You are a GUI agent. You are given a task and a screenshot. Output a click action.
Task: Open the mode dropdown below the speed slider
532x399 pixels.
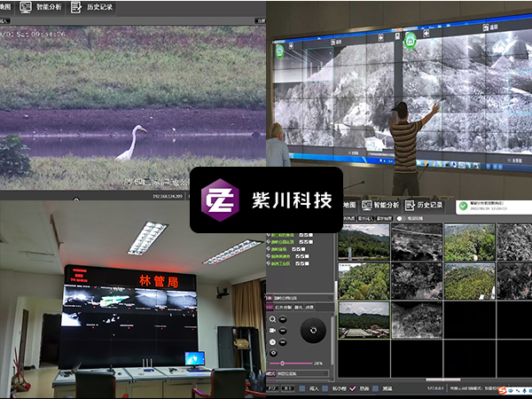302,373
